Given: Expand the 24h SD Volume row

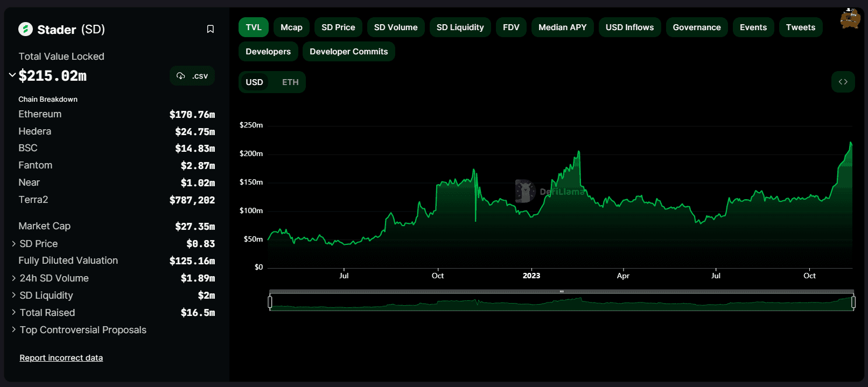Looking at the screenshot, I should [13, 278].
